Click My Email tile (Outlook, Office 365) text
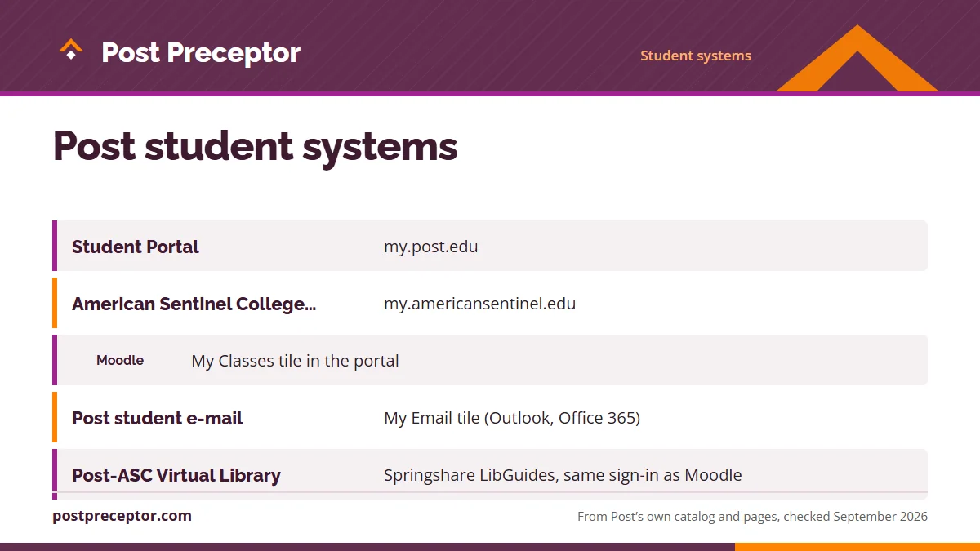The image size is (980, 551). point(512,418)
